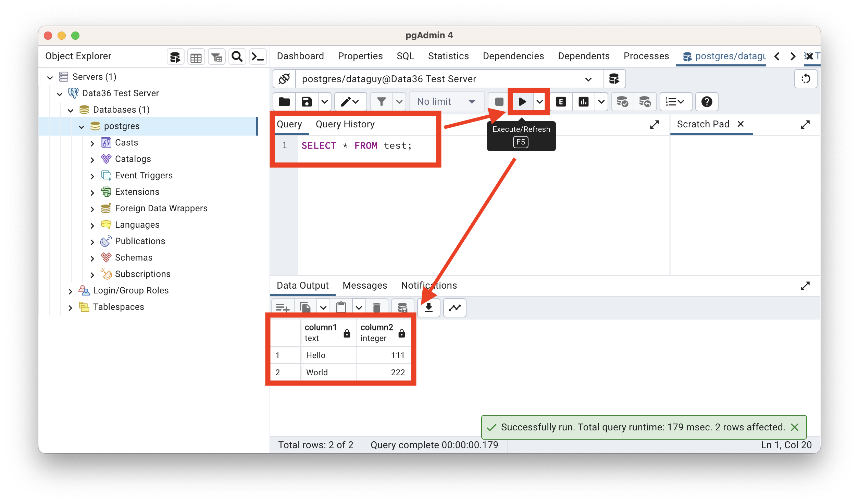The image size is (859, 504).
Task: Open the execute options dropdown arrow
Action: (x=540, y=102)
